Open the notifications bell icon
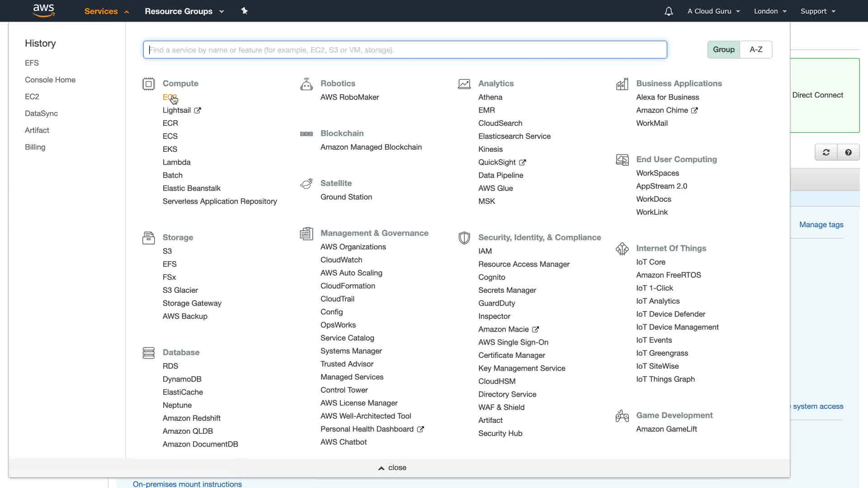The image size is (868, 488). point(669,11)
